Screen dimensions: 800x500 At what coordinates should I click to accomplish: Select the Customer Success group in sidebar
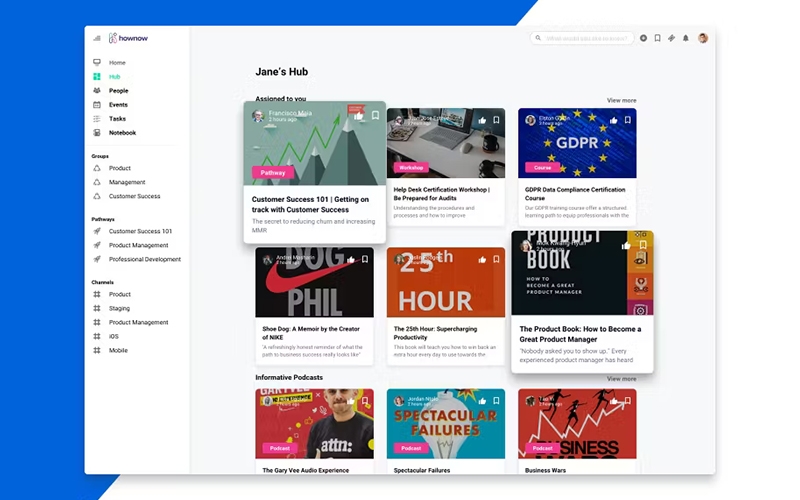click(x=134, y=197)
